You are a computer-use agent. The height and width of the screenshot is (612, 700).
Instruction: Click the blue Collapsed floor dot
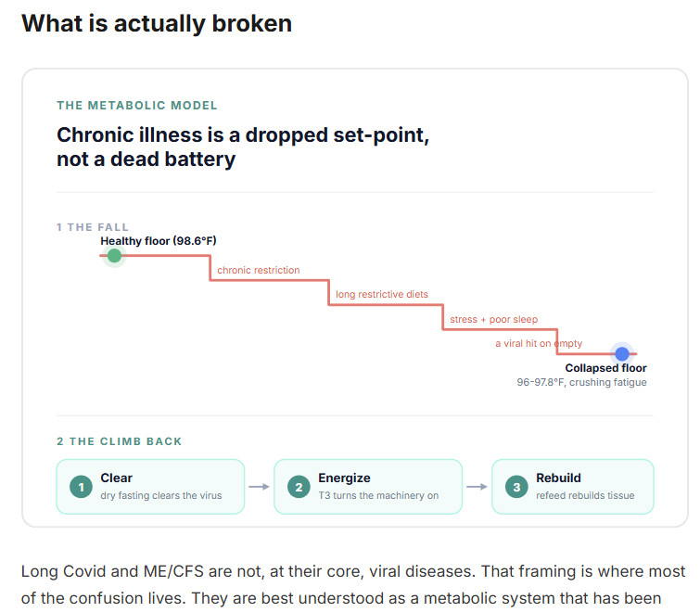[x=622, y=354]
